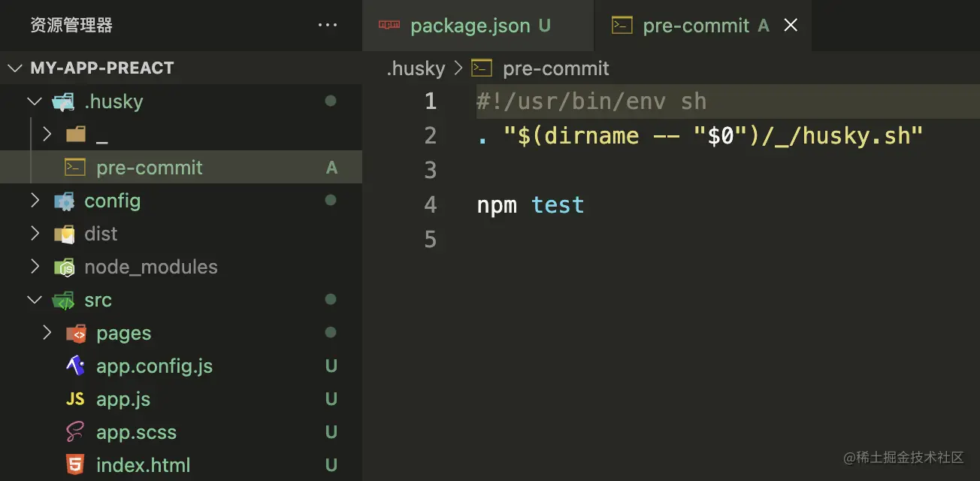This screenshot has height=481, width=980.
Task: Collapse the MY-APP-PREACT root folder
Action: pyautogui.click(x=14, y=68)
